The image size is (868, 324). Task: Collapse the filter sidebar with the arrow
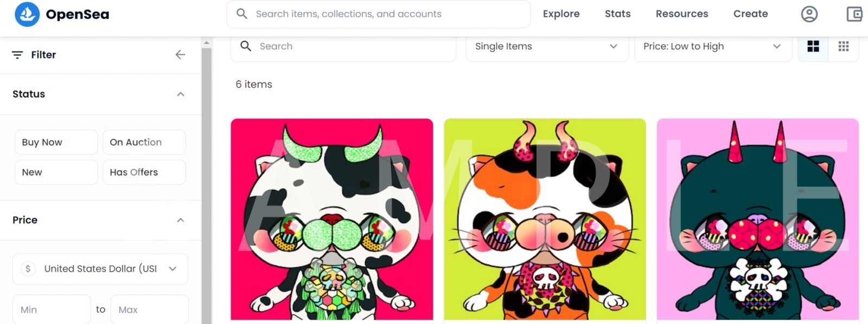click(x=181, y=55)
